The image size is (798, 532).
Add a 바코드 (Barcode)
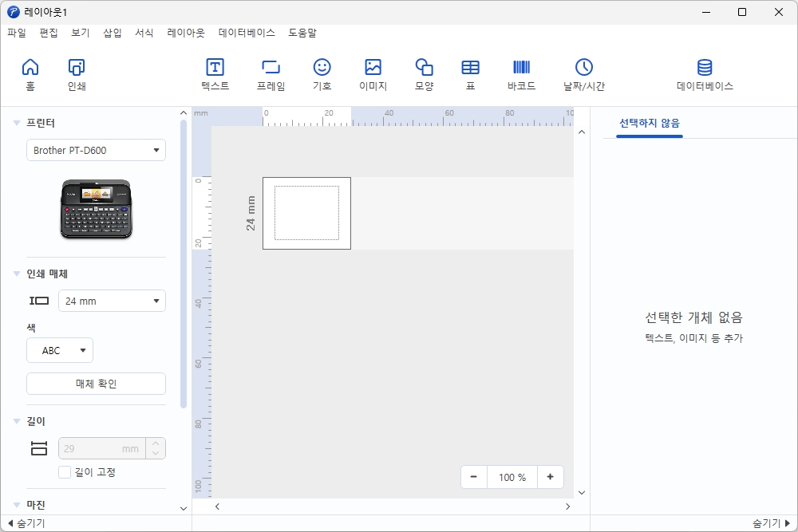click(x=521, y=74)
